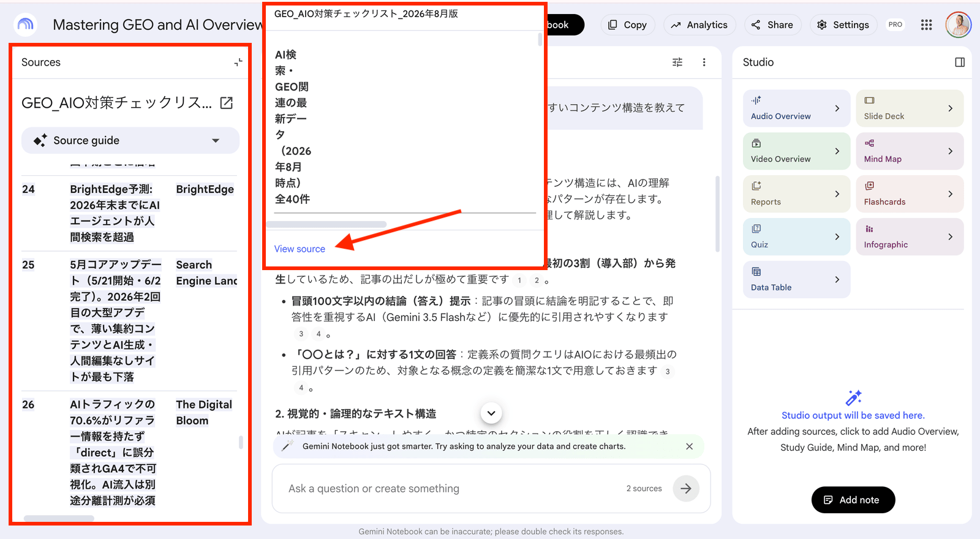
Task: Select source row 25 5月コアアップデート
Action: tap(129, 321)
